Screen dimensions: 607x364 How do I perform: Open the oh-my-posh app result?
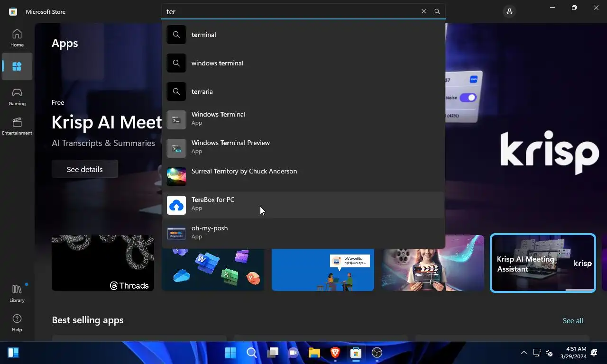pos(303,234)
